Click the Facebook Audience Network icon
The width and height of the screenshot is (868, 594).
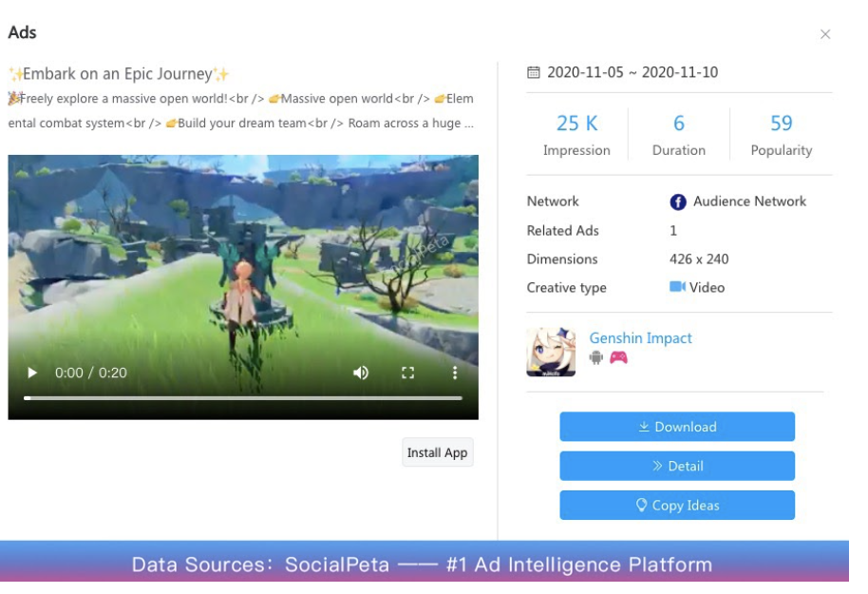click(x=678, y=202)
